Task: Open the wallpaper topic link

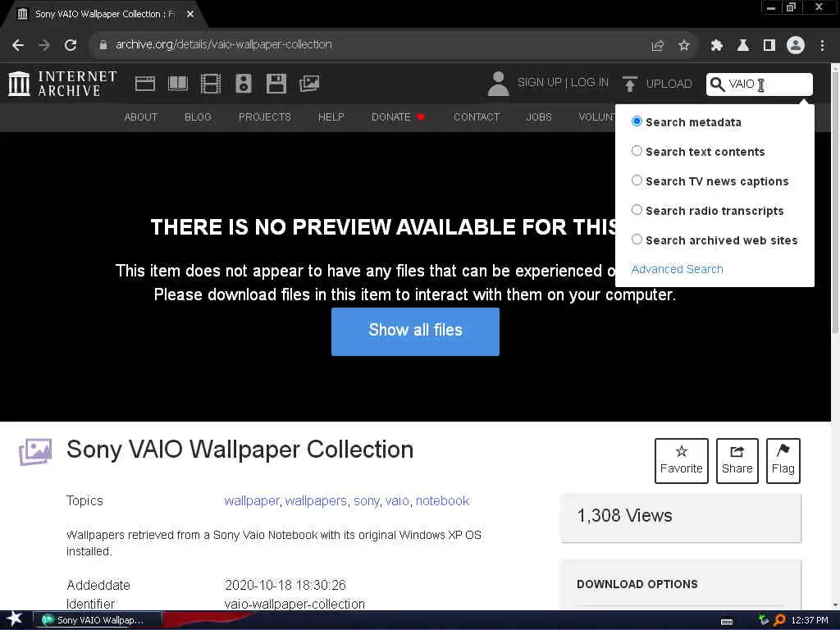Action: click(252, 501)
